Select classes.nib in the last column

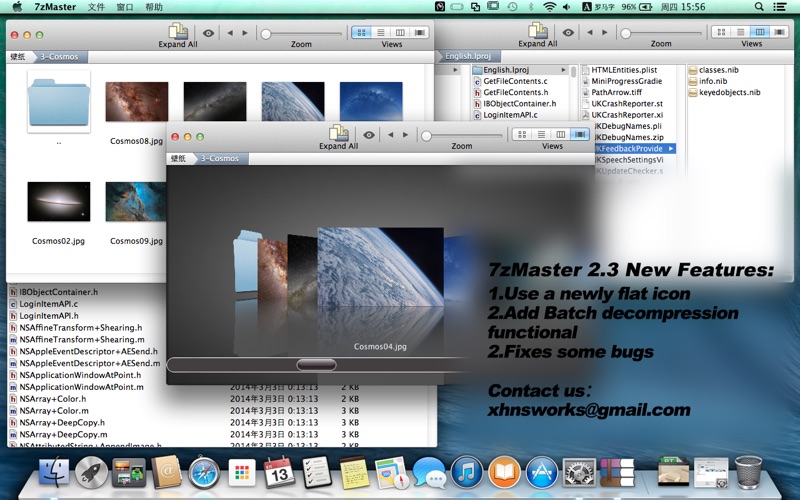719,70
